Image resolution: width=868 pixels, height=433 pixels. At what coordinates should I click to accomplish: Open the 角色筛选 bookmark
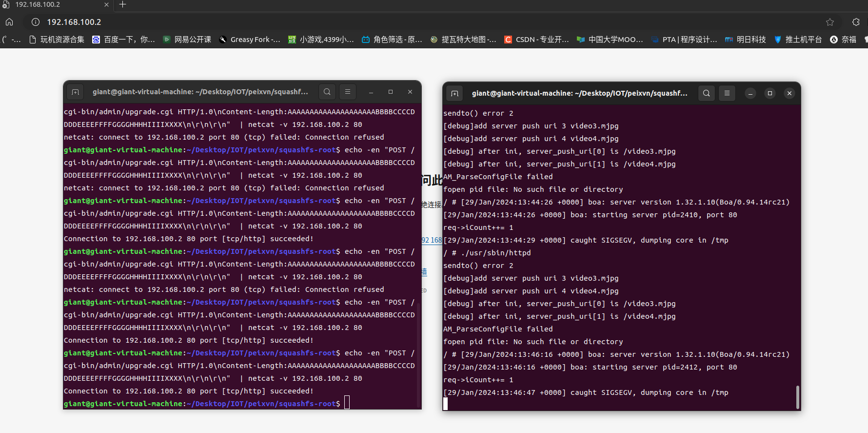pos(392,40)
